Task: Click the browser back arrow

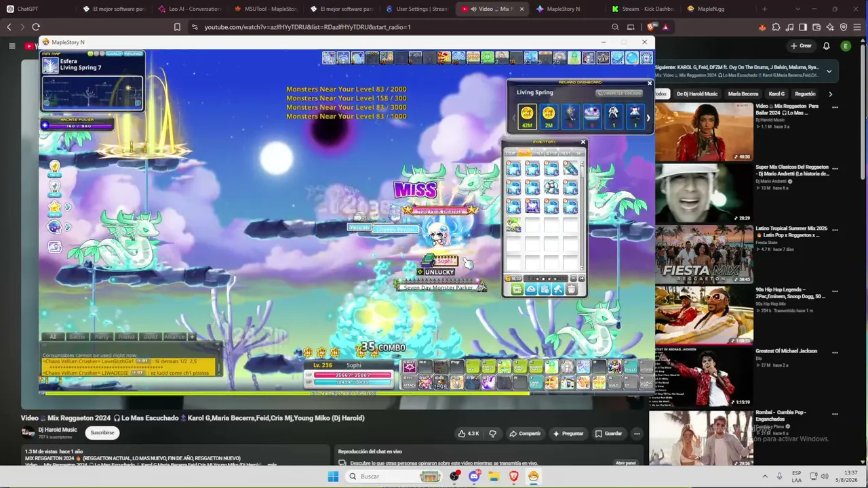Action: coord(9,27)
